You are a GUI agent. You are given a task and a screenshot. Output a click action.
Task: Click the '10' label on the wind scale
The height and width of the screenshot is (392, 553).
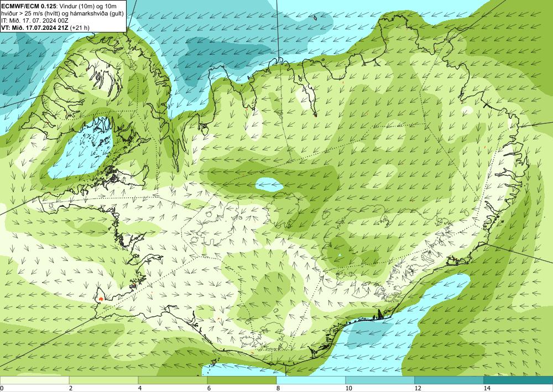349,388
